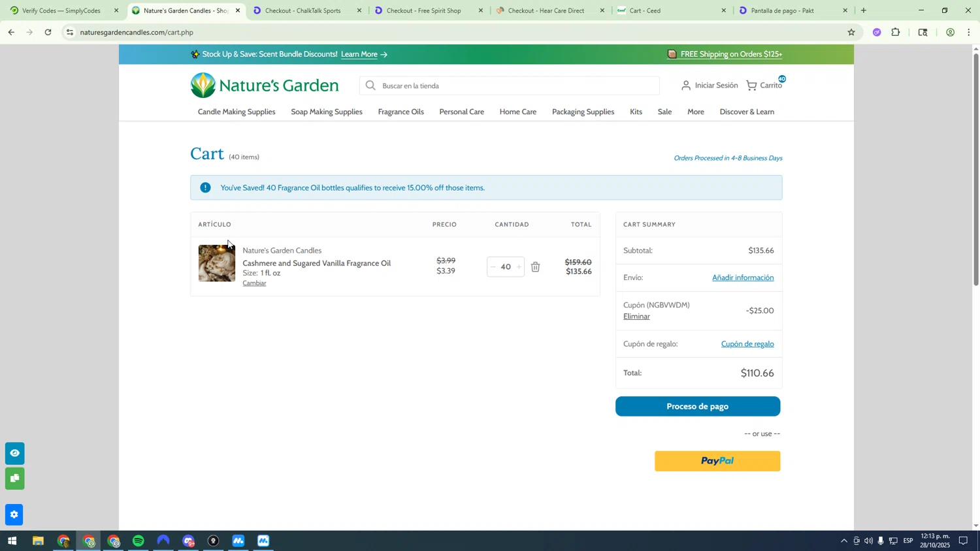Click the green copy icon on left sidebar

[x=15, y=479]
